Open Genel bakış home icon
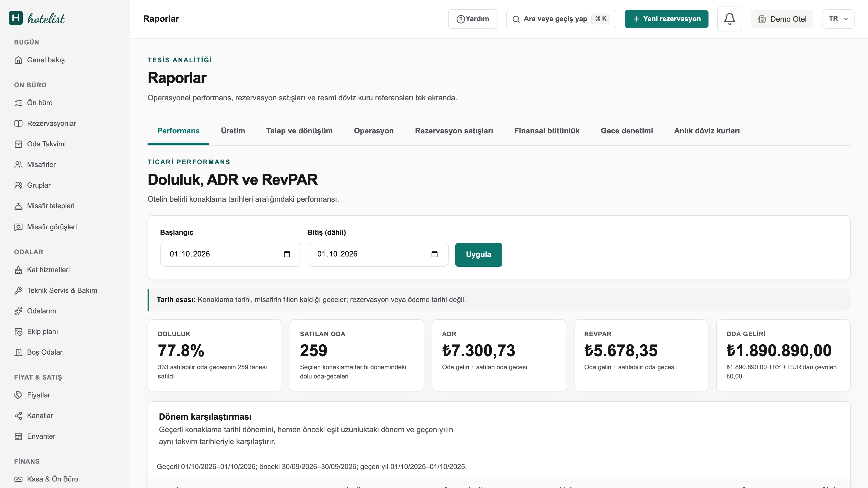 tap(18, 60)
